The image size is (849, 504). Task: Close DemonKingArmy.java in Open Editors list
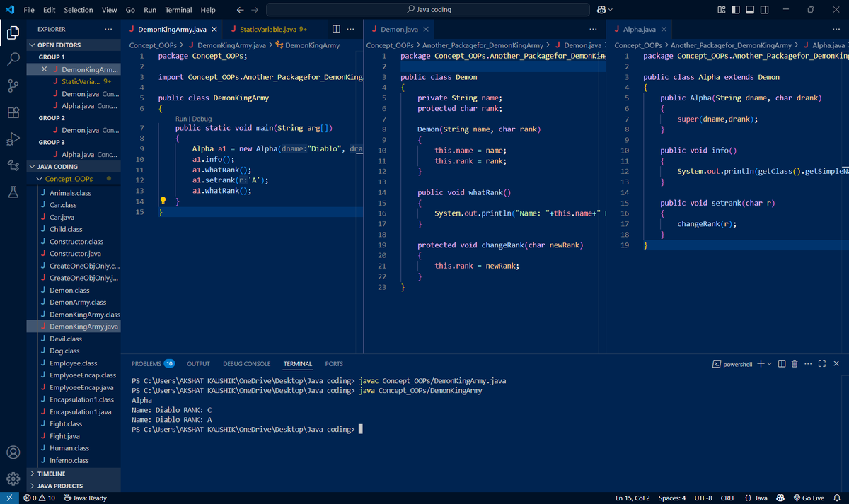point(45,70)
